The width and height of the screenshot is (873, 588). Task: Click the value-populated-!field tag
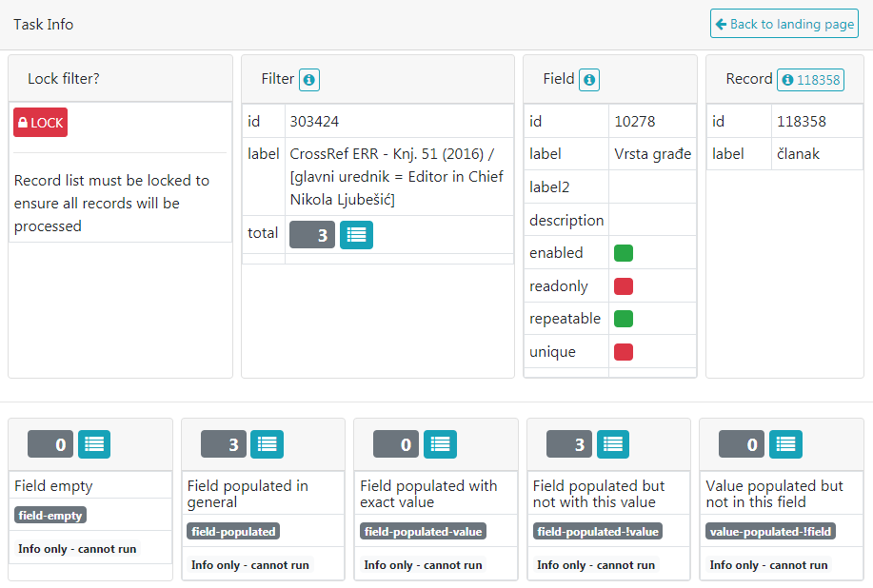point(771,532)
